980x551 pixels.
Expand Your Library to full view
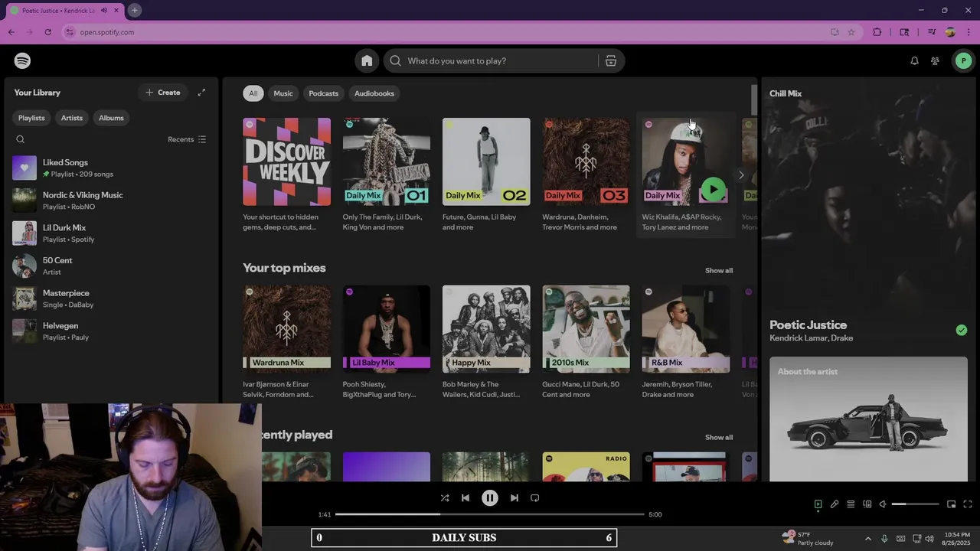(x=201, y=93)
